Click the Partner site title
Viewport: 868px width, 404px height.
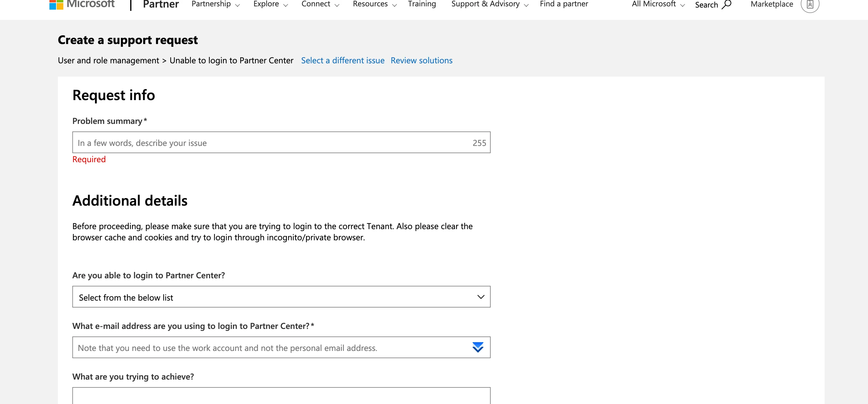tap(161, 5)
